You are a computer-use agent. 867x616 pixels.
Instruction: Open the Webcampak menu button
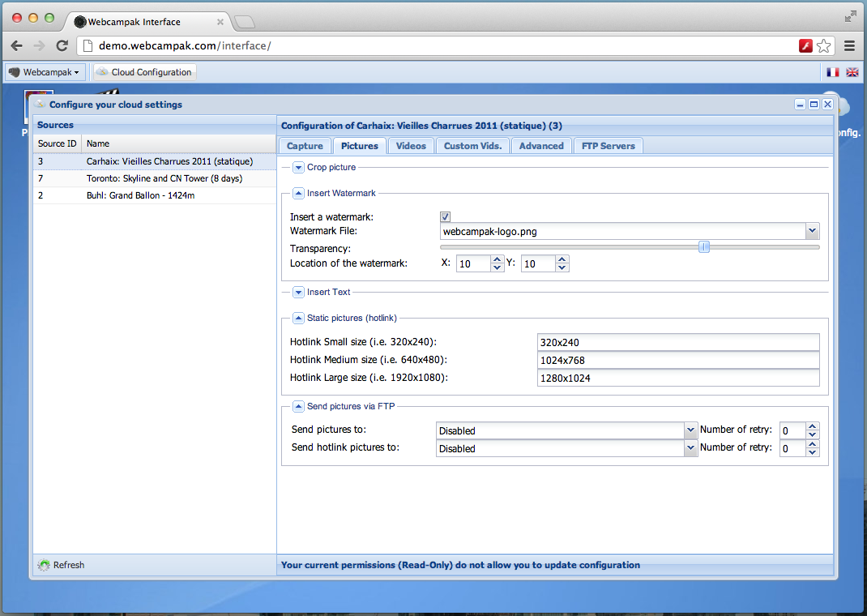[45, 72]
